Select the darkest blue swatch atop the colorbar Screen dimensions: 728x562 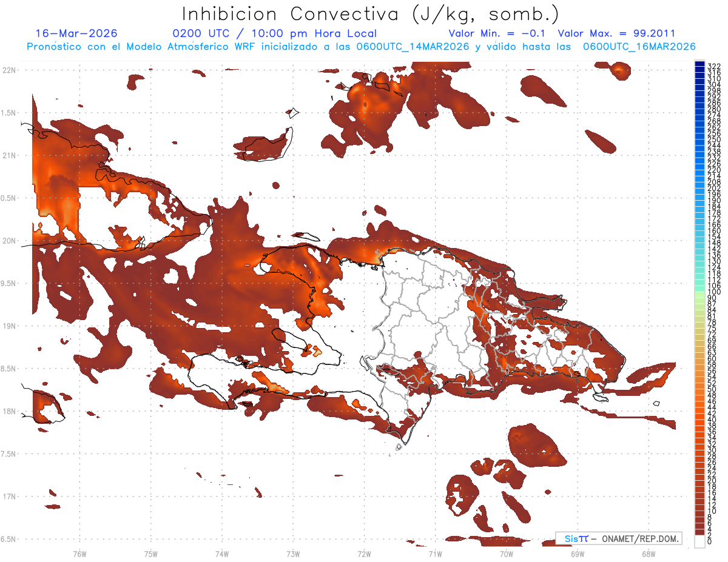[700, 64]
